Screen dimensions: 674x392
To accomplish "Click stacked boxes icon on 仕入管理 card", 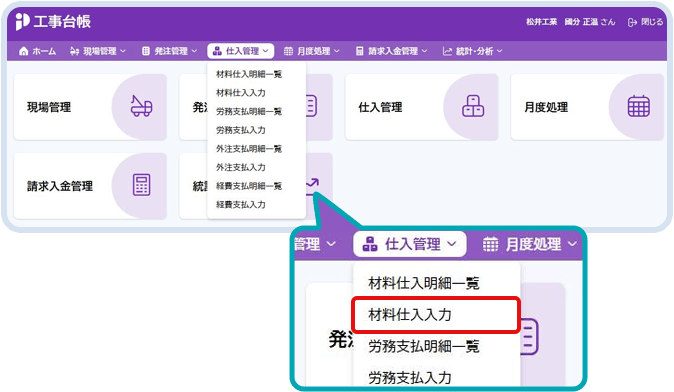I will (x=473, y=106).
